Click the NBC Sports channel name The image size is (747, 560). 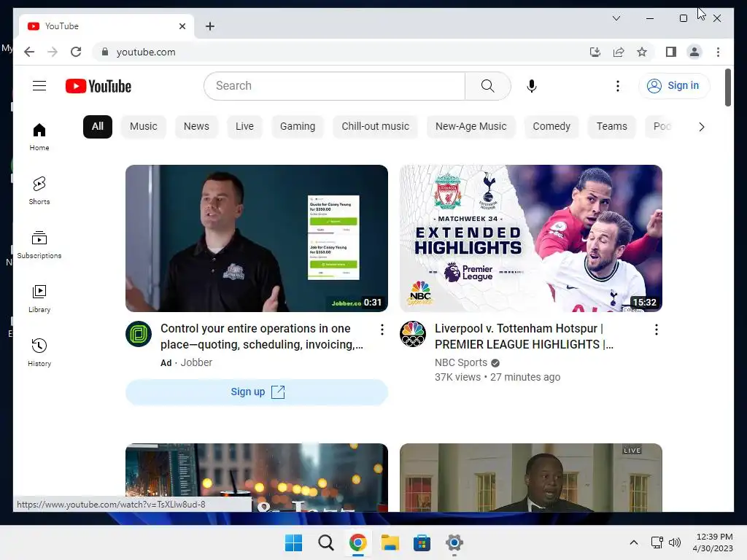(461, 362)
